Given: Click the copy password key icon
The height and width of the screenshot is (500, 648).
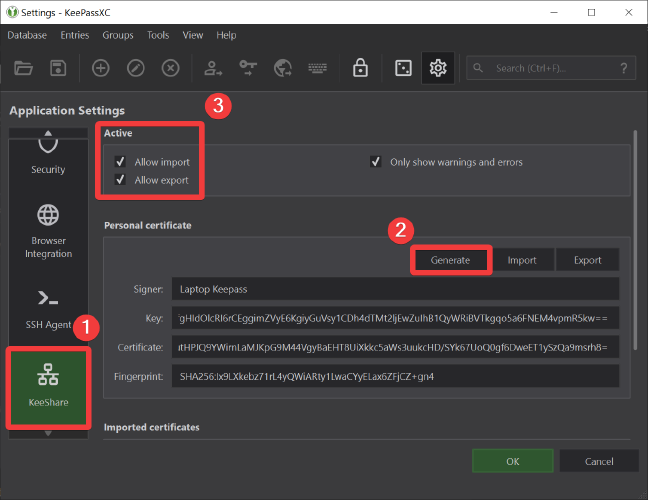Looking at the screenshot, I should [248, 68].
